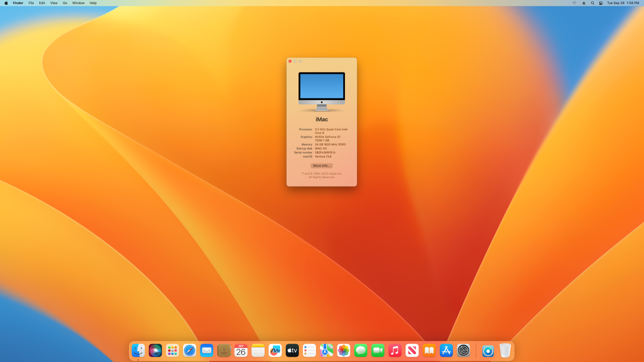
Task: Open Apple News app
Action: pyautogui.click(x=412, y=351)
